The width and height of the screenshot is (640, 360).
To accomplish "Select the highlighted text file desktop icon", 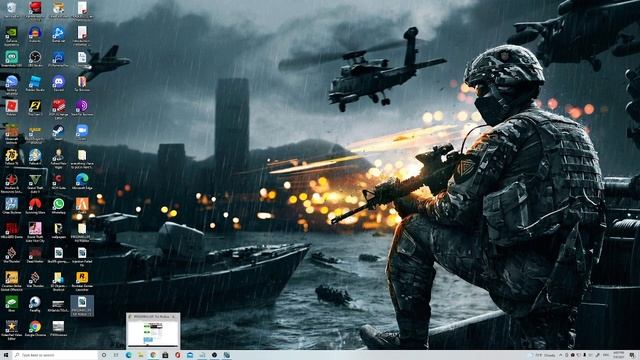I will [82, 306].
